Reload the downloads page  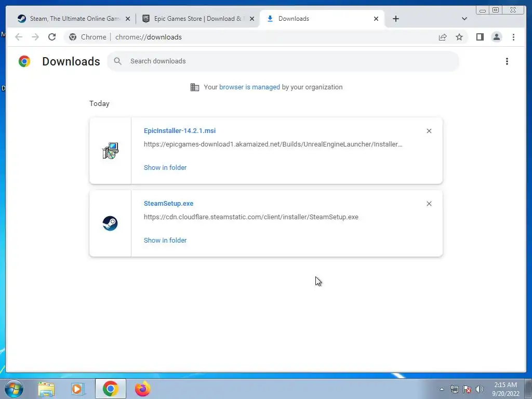click(x=52, y=37)
